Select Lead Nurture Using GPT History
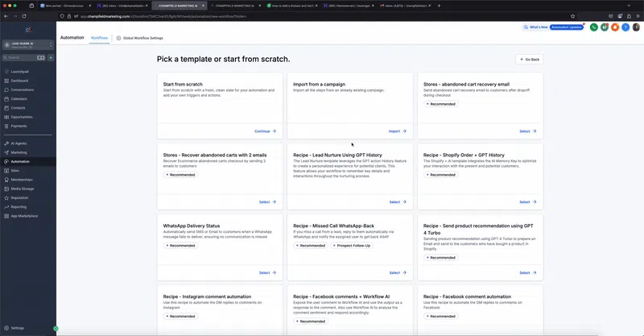The image size is (644, 336). tap(398, 202)
